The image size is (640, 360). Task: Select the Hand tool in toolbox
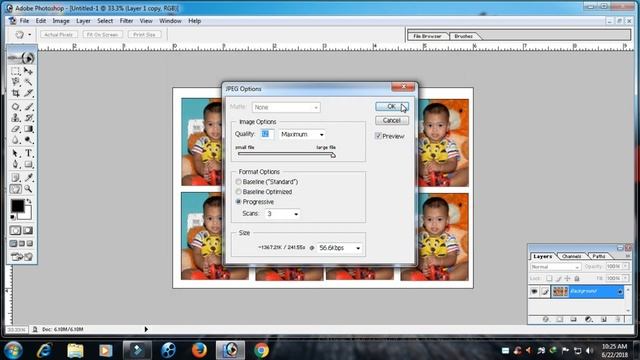click(x=16, y=189)
